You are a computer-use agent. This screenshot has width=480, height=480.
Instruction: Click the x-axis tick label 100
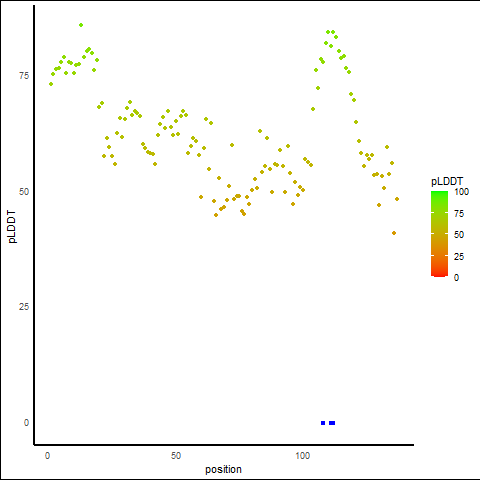click(303, 456)
